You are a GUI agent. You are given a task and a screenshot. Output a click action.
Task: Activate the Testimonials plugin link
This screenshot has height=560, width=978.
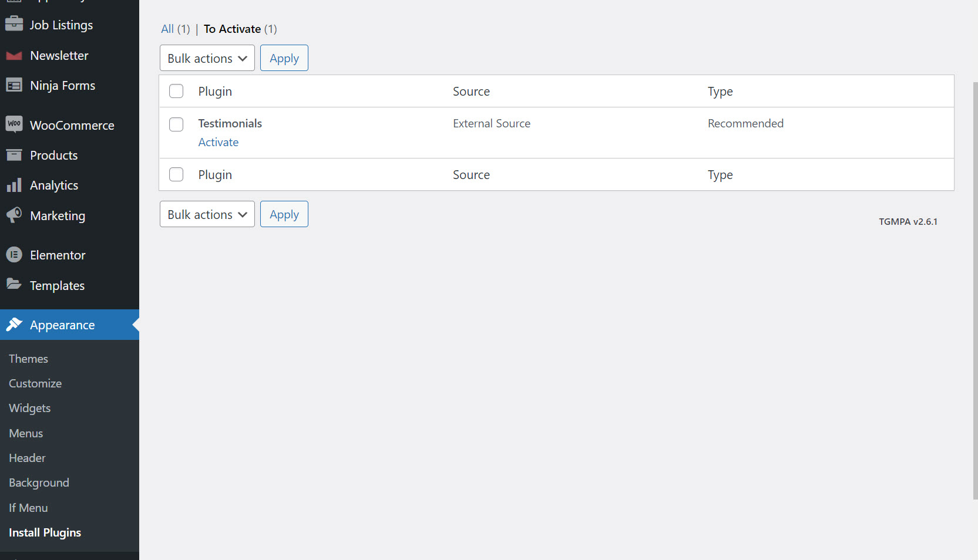(x=219, y=142)
